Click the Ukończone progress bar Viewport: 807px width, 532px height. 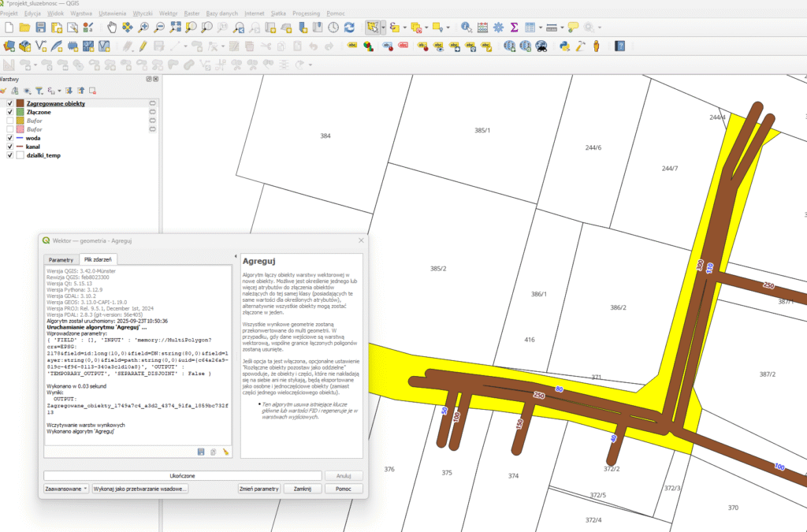coord(182,476)
